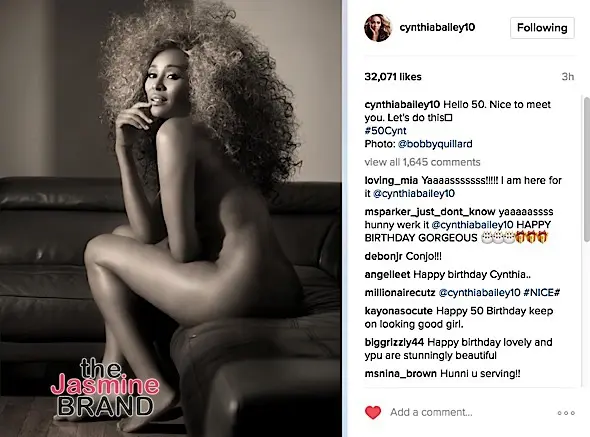Click the comments panel scrollbar
The height and width of the screenshot is (437, 590).
(x=587, y=169)
